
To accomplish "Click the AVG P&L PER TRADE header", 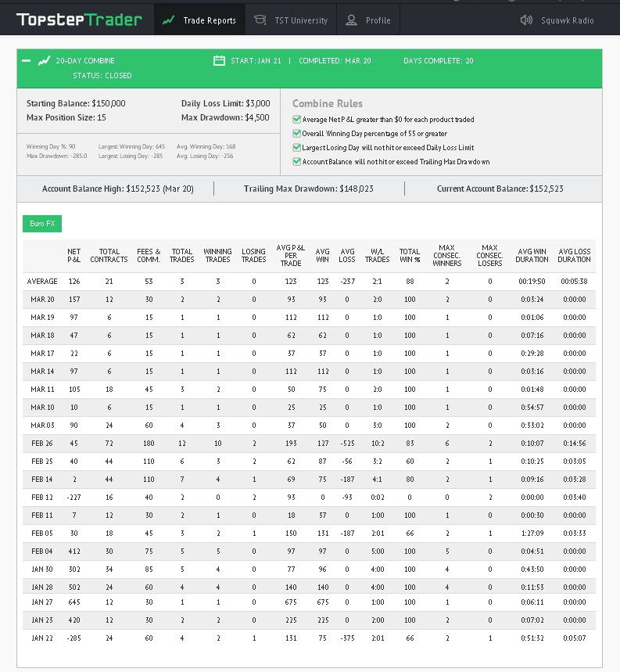I will (291, 256).
